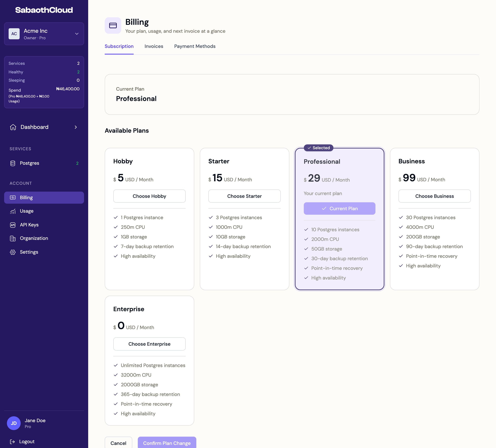Click the SabaothCloud logo
The height and width of the screenshot is (448, 496).
click(x=44, y=10)
